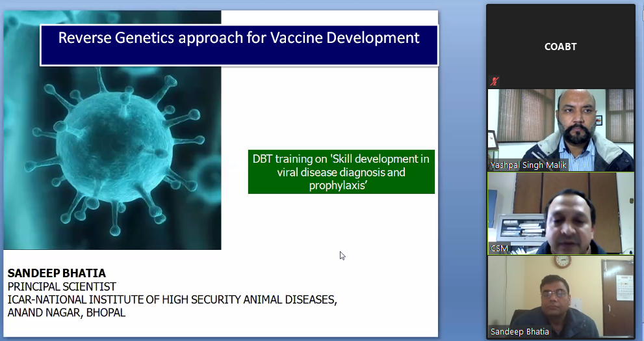This screenshot has width=644, height=341.
Task: Click the muted microphone icon on COABT tile
Action: (x=494, y=81)
